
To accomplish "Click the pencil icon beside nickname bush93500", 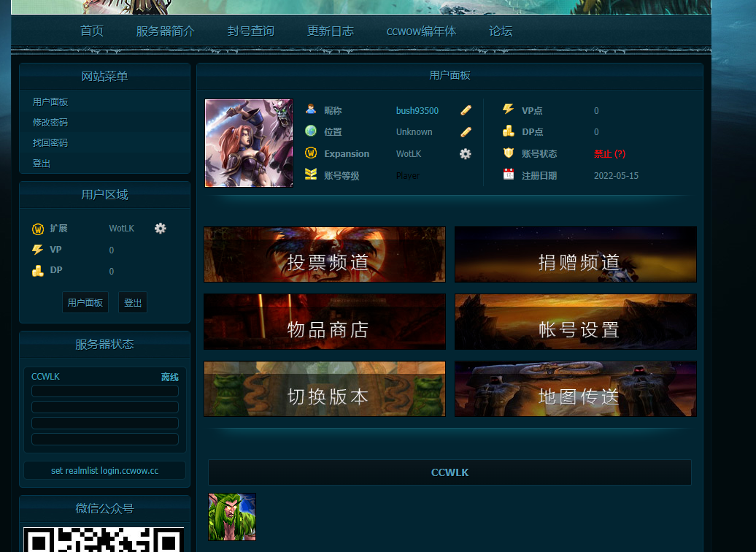I will [x=466, y=110].
